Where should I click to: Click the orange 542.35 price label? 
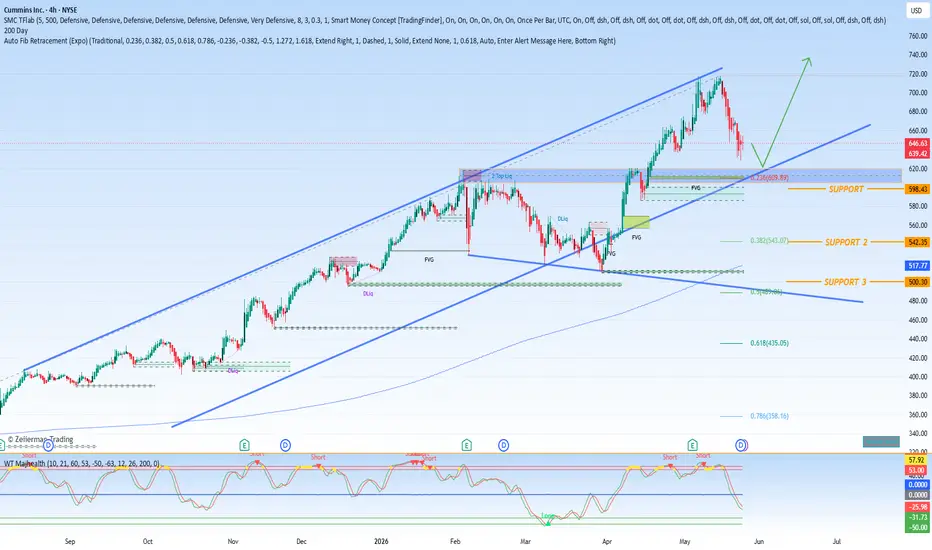(x=917, y=242)
